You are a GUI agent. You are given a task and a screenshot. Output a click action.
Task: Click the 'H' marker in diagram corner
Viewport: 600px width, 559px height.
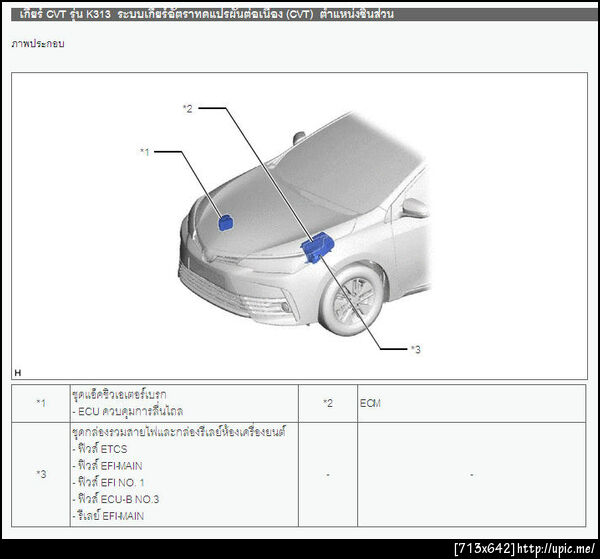pyautogui.click(x=18, y=373)
